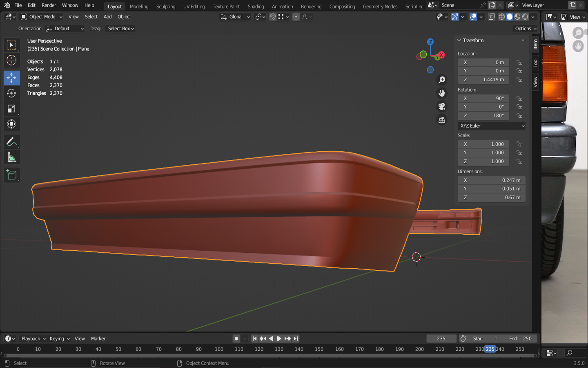
Task: Select the Scale tool
Action: tap(11, 109)
